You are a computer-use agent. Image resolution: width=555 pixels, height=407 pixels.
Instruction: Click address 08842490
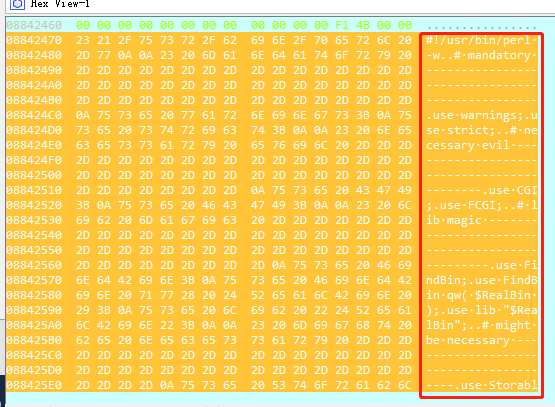click(34, 70)
